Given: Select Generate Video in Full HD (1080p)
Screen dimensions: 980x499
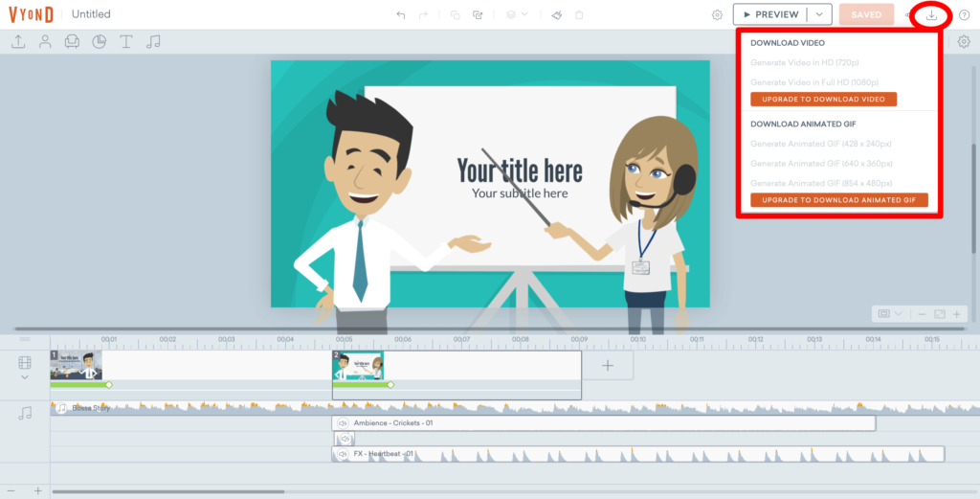Looking at the screenshot, I should pos(814,82).
